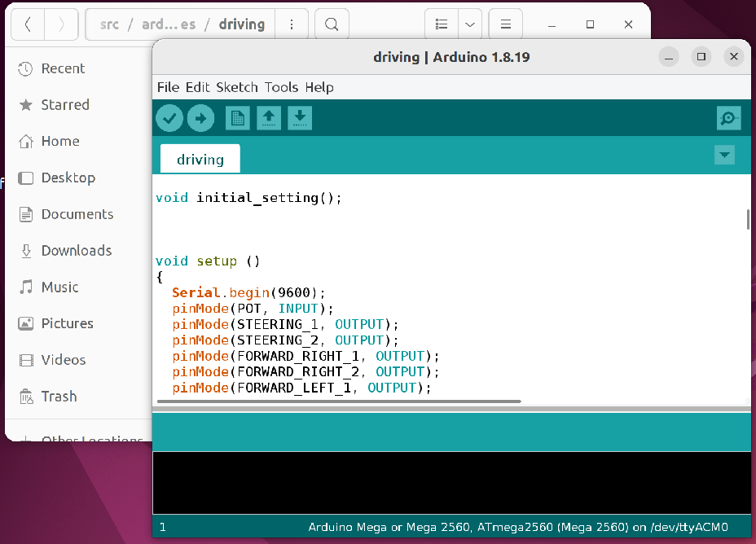
Task: Open the Serial Monitor icon
Action: coord(728,118)
